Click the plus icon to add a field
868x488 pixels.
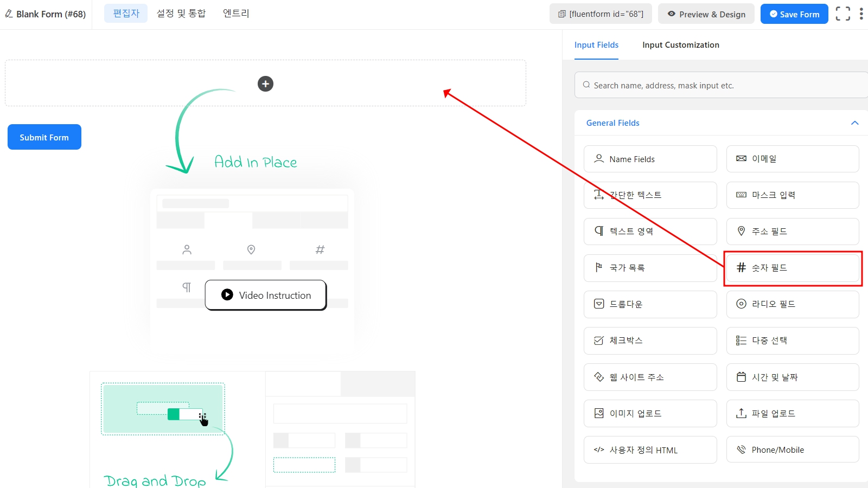pos(265,84)
